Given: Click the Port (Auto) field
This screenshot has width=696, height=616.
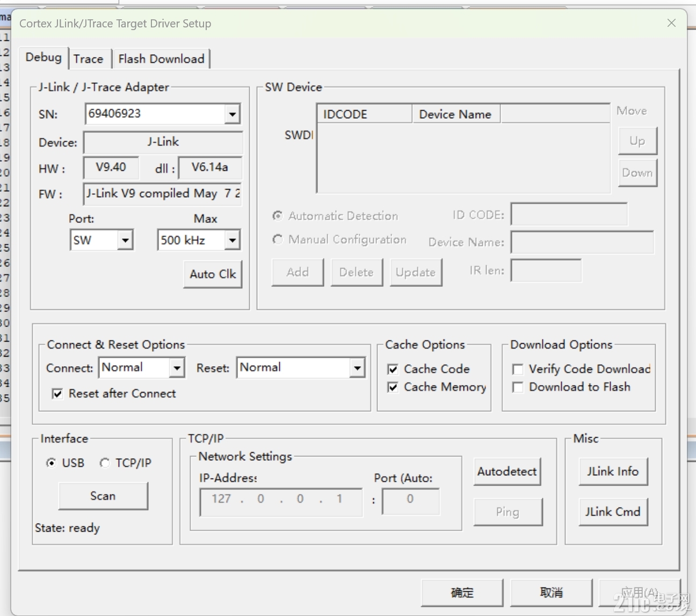Looking at the screenshot, I should [x=411, y=501].
